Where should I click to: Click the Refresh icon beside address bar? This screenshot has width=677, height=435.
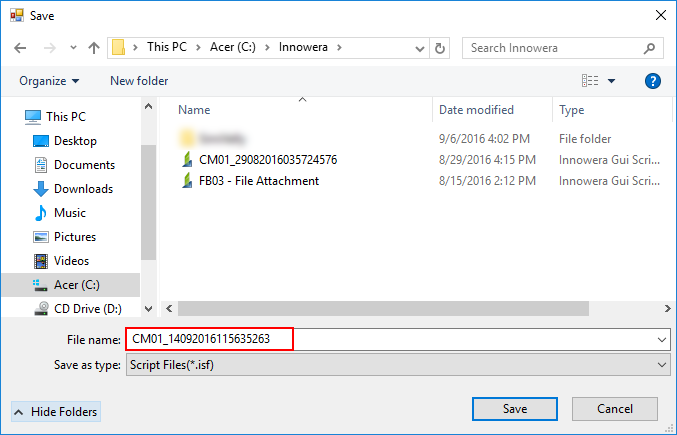pos(441,47)
